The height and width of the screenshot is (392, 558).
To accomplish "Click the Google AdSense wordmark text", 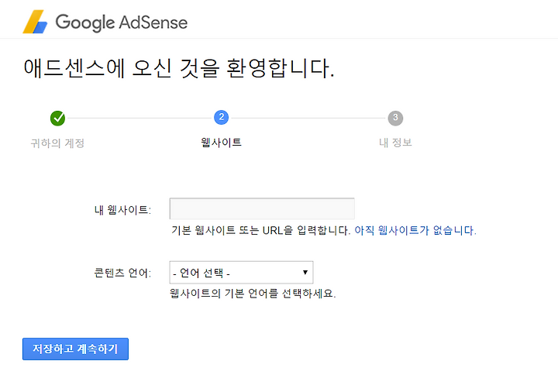I will coord(122,22).
